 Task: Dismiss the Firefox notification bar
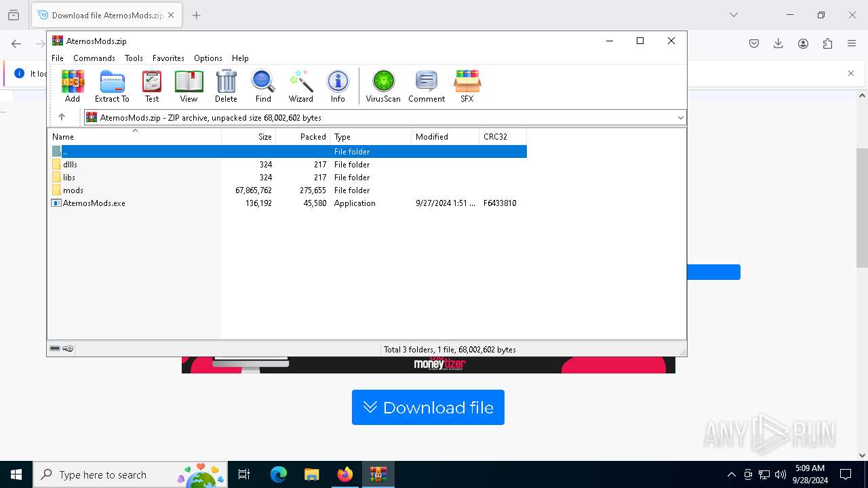(x=851, y=73)
